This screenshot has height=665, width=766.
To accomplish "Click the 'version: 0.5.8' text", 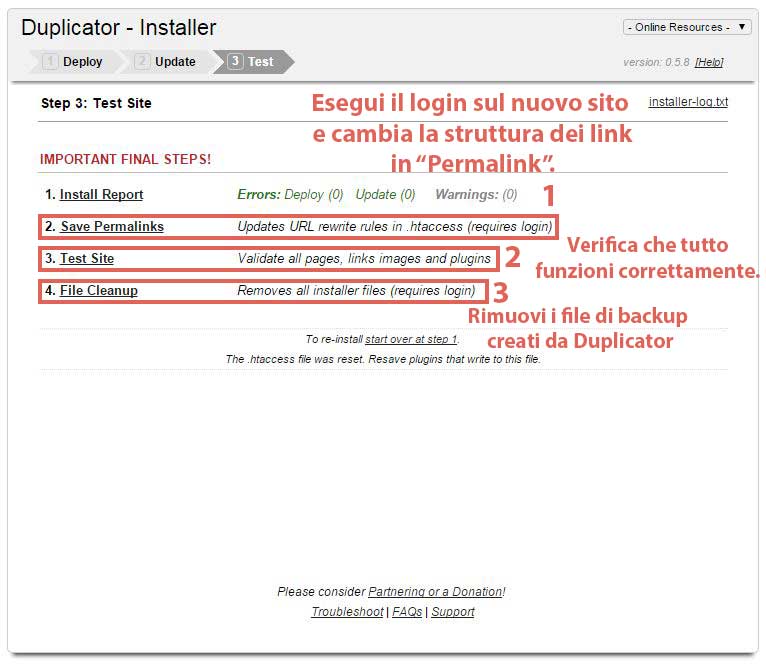I will [656, 62].
